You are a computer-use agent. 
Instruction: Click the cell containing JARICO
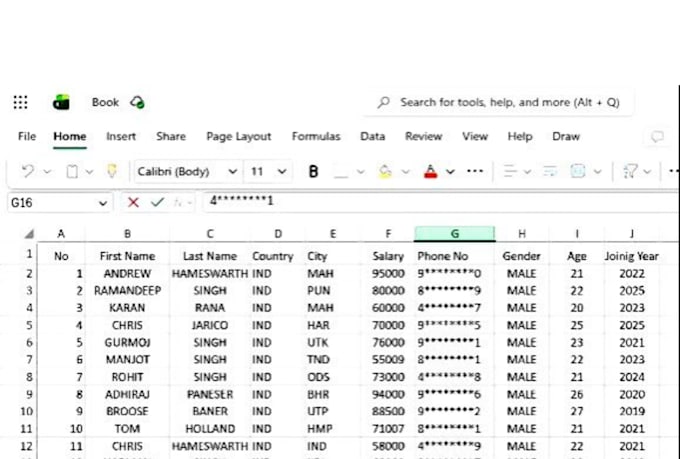click(x=210, y=325)
